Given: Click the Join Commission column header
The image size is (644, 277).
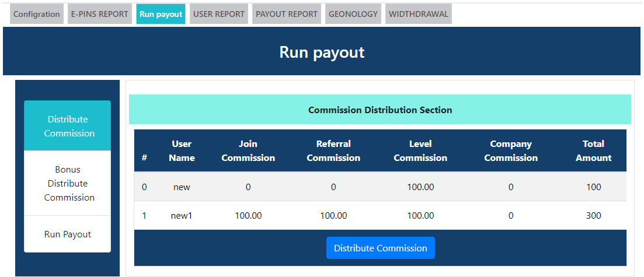Looking at the screenshot, I should click(248, 150).
